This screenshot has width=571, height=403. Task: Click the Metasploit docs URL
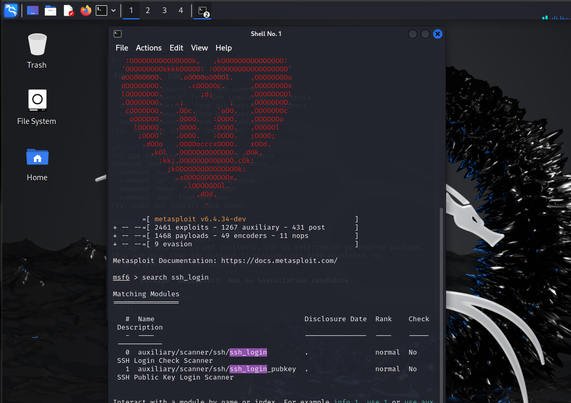click(x=279, y=261)
